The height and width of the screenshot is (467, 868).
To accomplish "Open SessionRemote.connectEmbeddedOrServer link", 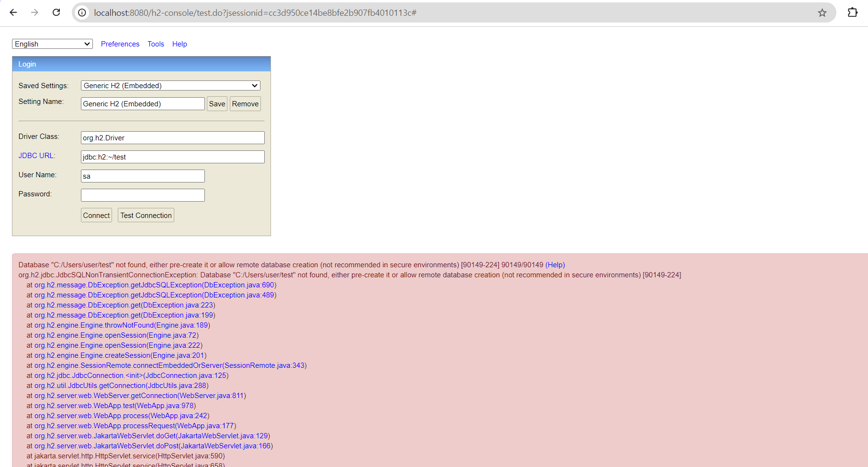I will 170,365.
